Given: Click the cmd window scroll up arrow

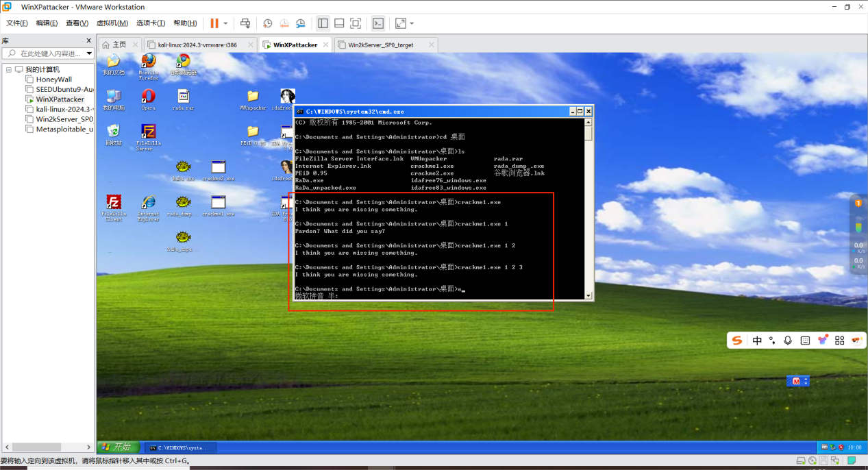Looking at the screenshot, I should point(588,123).
